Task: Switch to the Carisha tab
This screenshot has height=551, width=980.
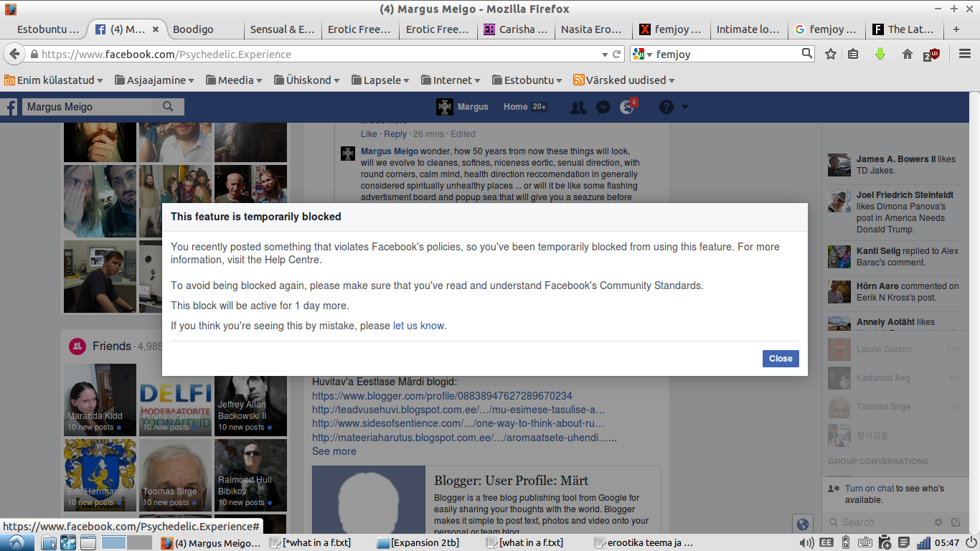Action: click(517, 29)
